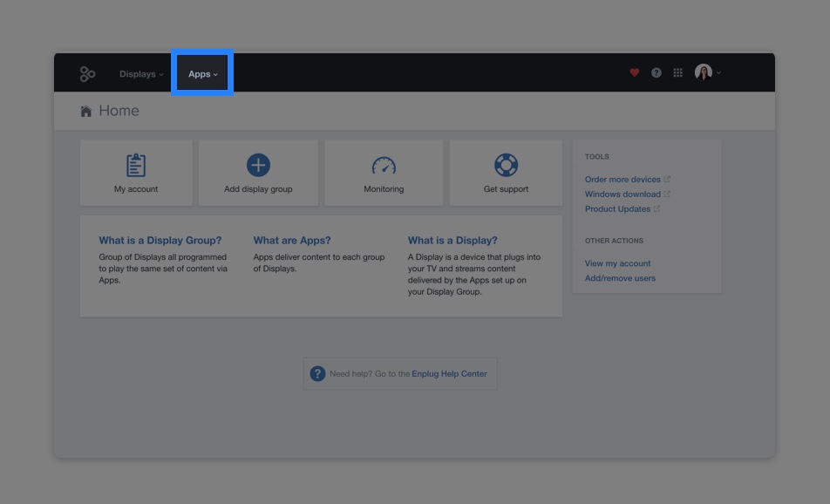830x504 pixels.
Task: Click external icon beside Order more devices
Action: point(667,179)
